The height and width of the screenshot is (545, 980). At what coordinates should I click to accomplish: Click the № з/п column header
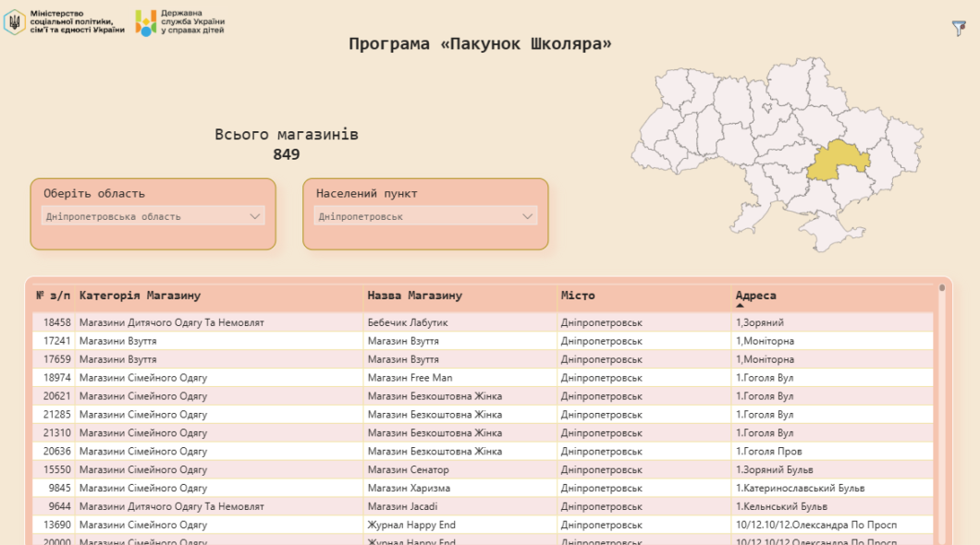(53, 296)
